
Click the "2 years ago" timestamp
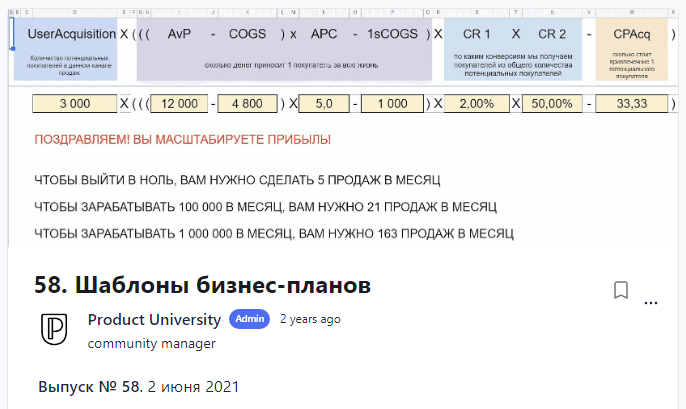click(x=310, y=320)
